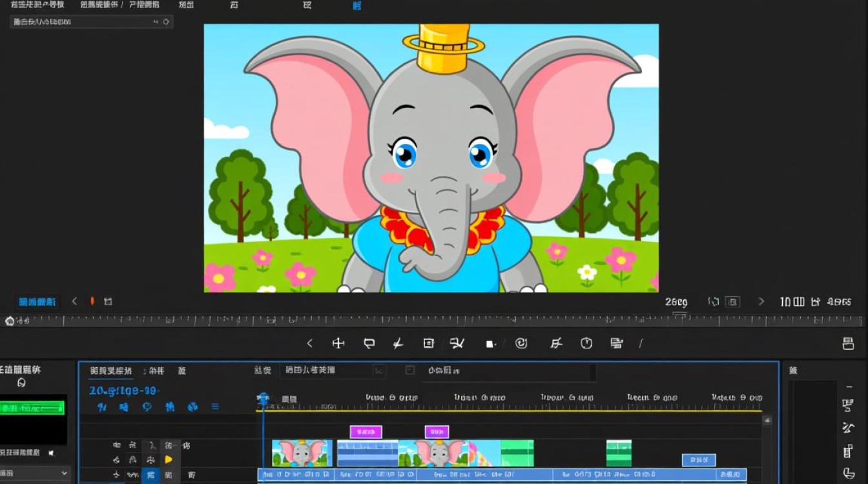This screenshot has width=868, height=484.
Task: Click the spiral loop icon in transport toolbar
Action: click(x=521, y=343)
